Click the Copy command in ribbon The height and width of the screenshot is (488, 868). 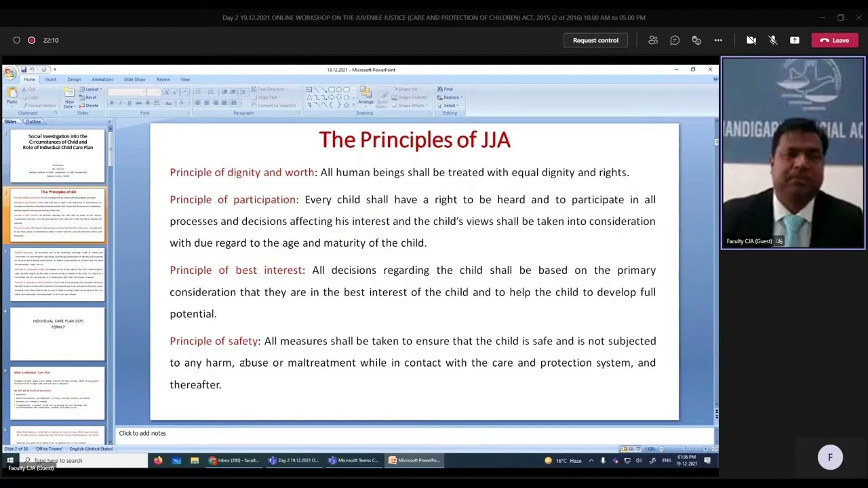(x=30, y=97)
